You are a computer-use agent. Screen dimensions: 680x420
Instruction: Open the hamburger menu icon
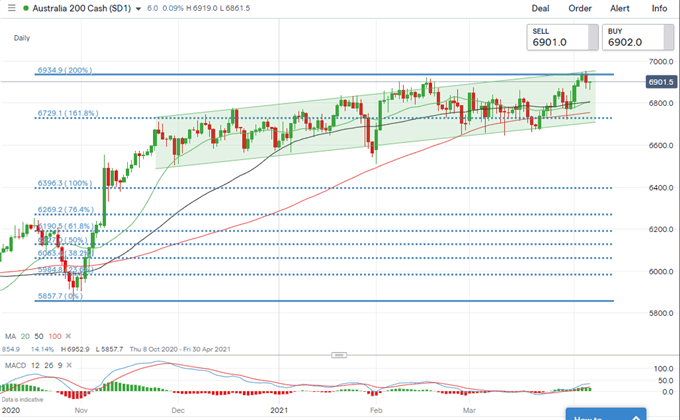click(12, 8)
